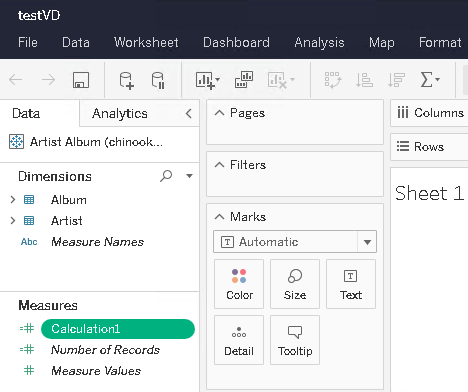Click the Redo forward arrow icon
Screen dimensions: 468x392
(48, 80)
